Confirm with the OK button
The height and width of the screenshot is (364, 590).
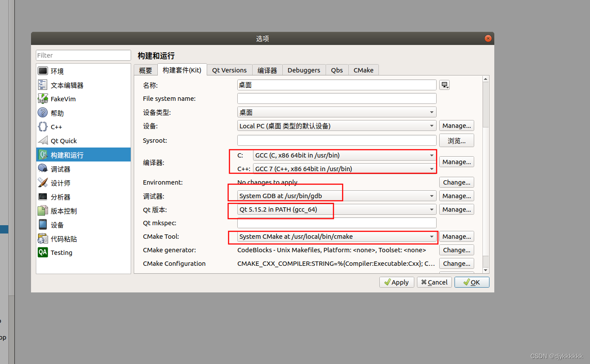tap(472, 282)
